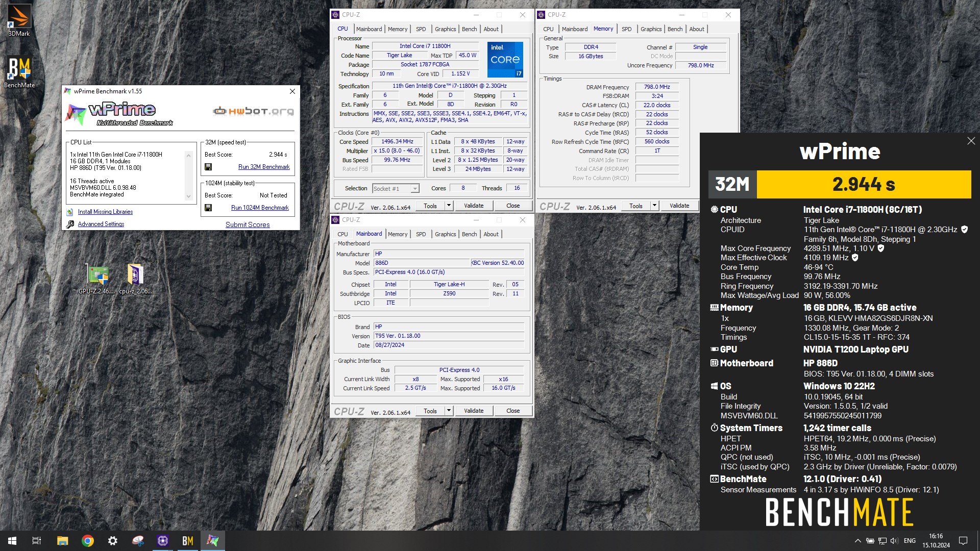Click the Tools button in the Memory CPU-Z window
The image size is (980, 551).
coord(636,206)
